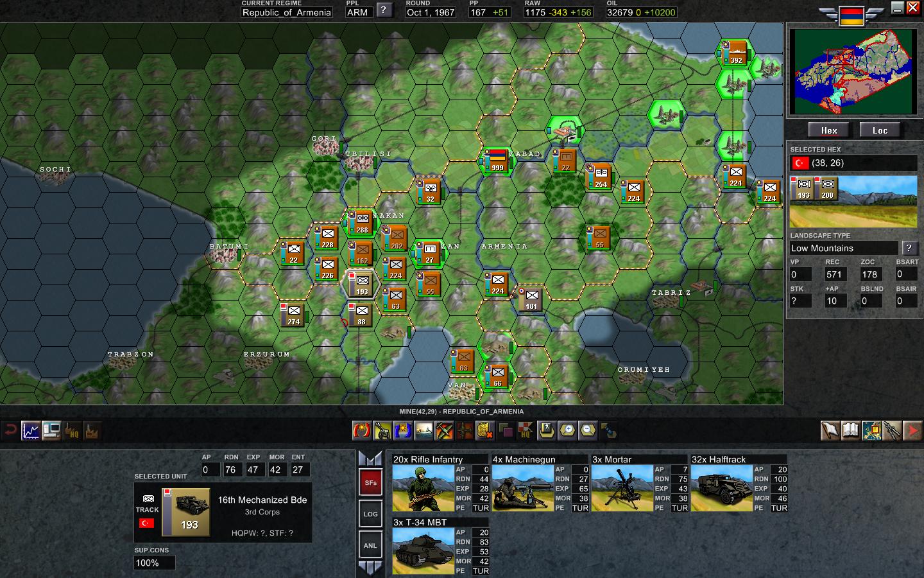Select unit 27 on the map
Viewport: 924px width, 578px height.
click(429, 252)
